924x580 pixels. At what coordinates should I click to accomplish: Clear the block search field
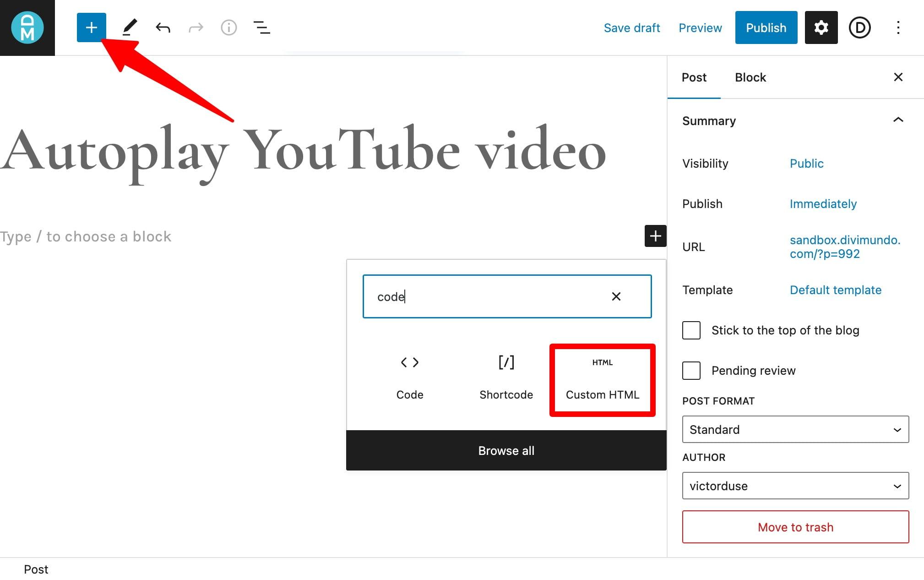tap(616, 296)
